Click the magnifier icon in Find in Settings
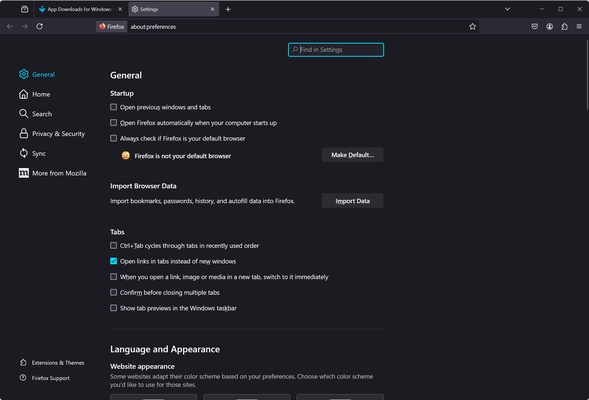This screenshot has height=400, width=589. pos(295,49)
